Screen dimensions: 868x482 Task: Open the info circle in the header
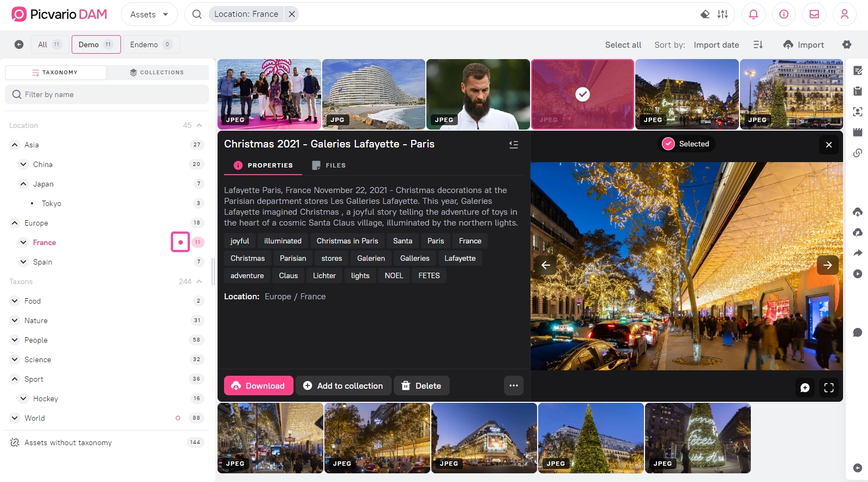pyautogui.click(x=784, y=14)
